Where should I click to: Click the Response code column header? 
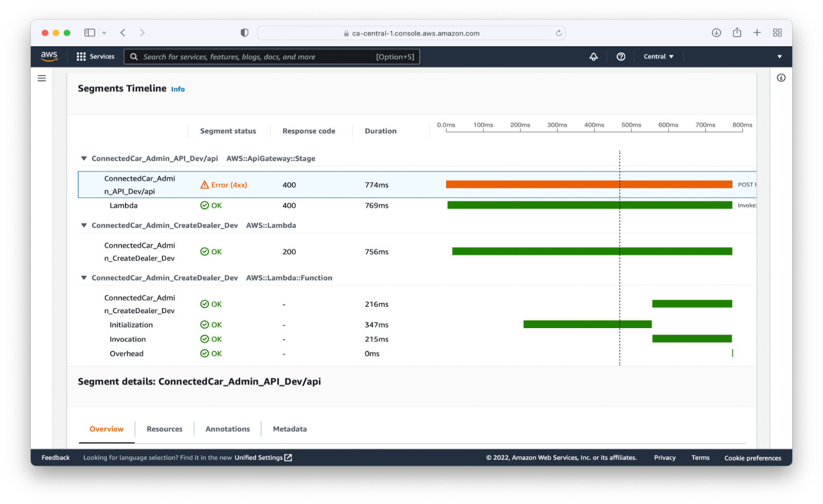tap(309, 131)
